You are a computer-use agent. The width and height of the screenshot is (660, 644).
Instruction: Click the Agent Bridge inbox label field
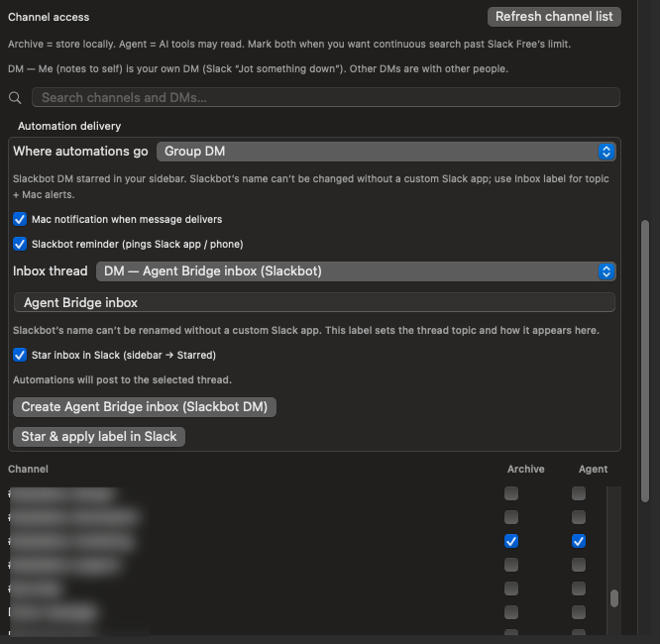[314, 302]
